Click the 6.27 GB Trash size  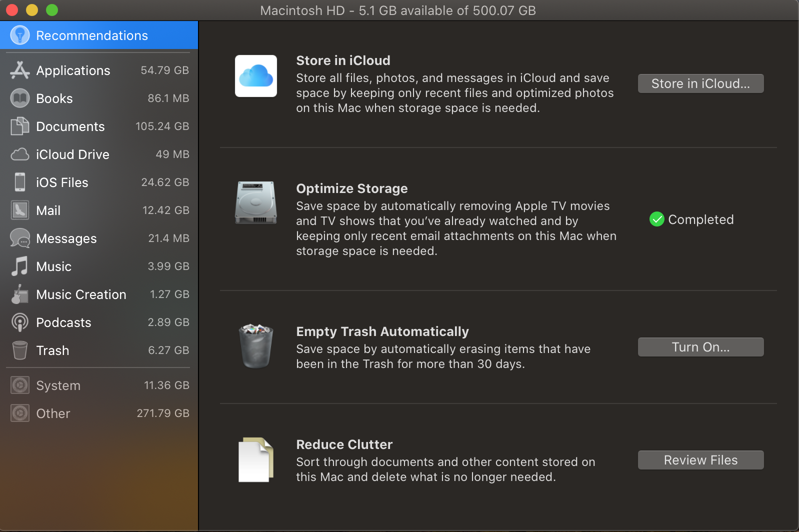click(x=168, y=350)
